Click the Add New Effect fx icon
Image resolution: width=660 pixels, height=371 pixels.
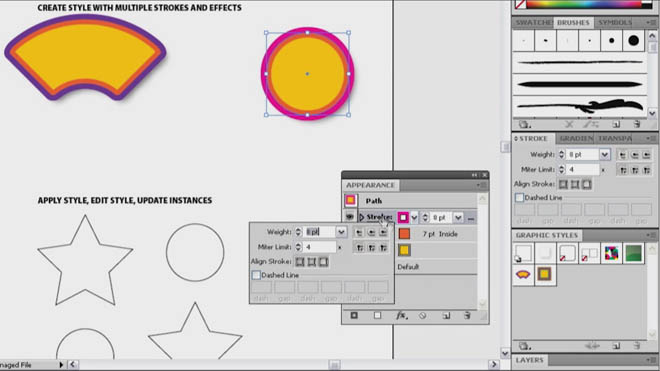coord(402,315)
